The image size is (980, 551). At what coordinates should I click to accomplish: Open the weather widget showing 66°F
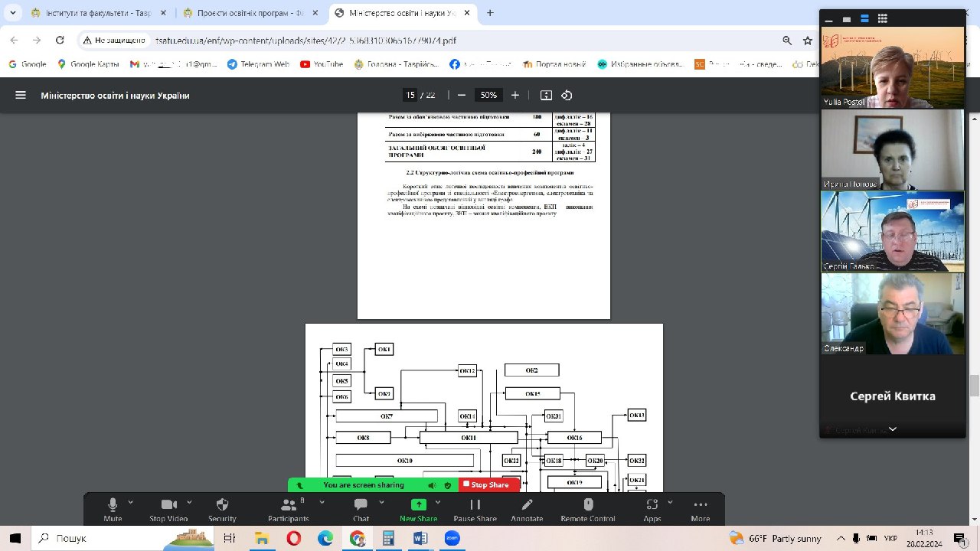point(776,538)
